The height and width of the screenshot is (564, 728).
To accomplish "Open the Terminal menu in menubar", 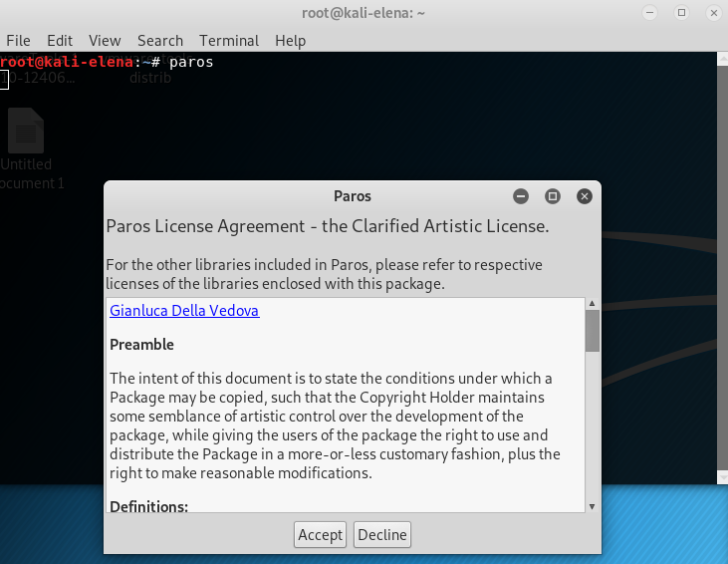I will coord(229,41).
